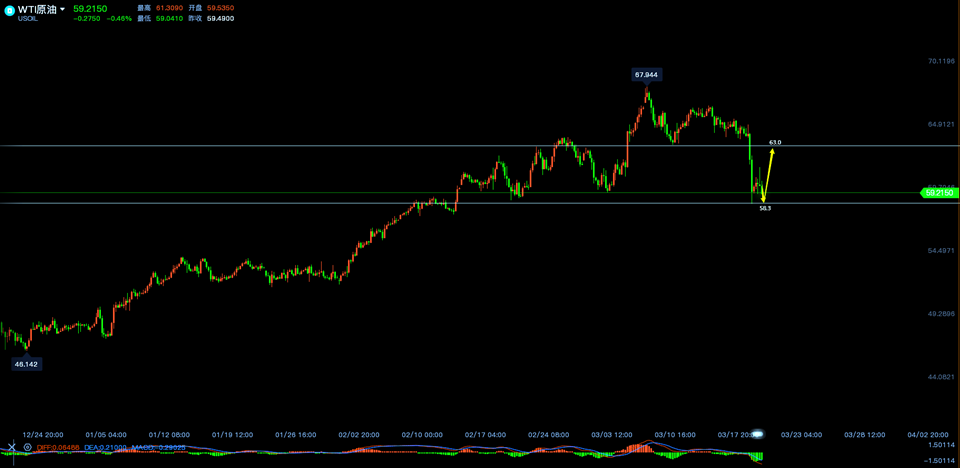
Task: Click the 12/24 20:00 time axis label
Action: coord(43,434)
